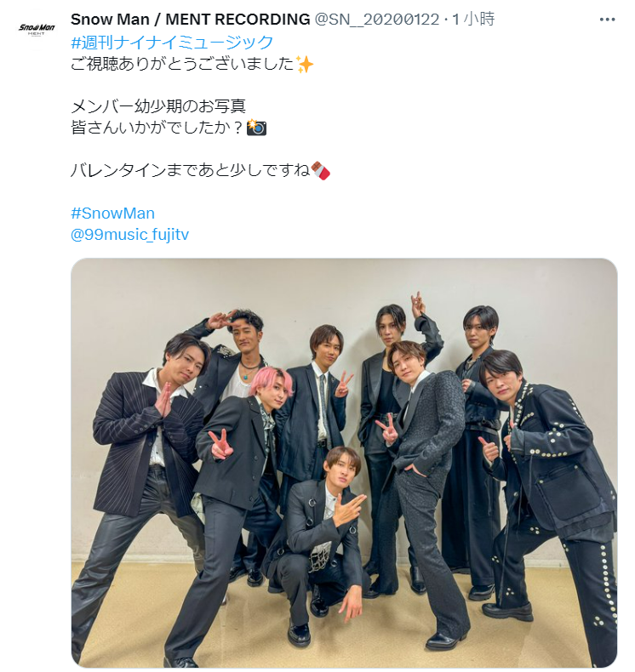This screenshot has height=672, width=635.
Task: Click the バレンタインまであと少しですね text line
Action: click(191, 170)
